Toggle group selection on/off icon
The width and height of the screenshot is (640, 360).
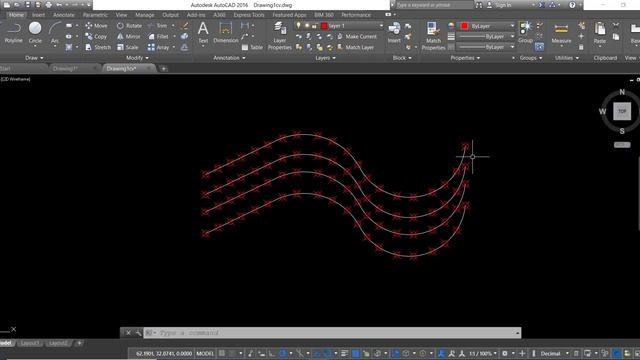click(x=540, y=47)
